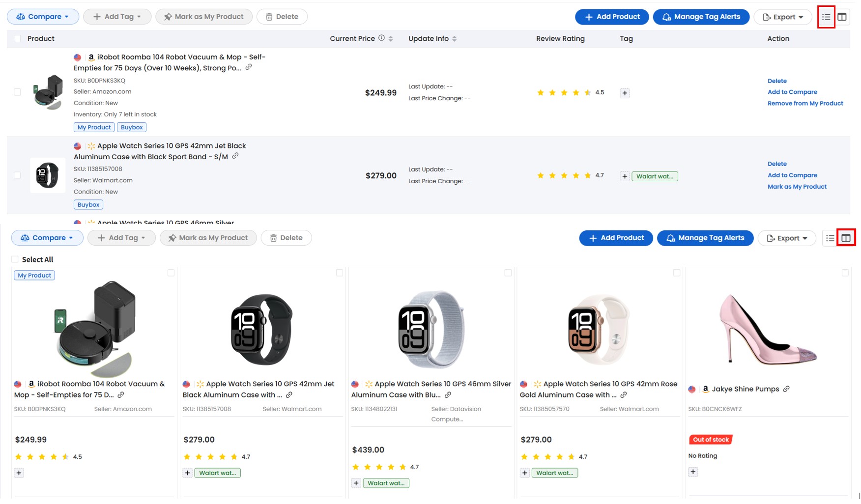
Task: Tick the Select All checkbox in grid view
Action: pyautogui.click(x=15, y=259)
